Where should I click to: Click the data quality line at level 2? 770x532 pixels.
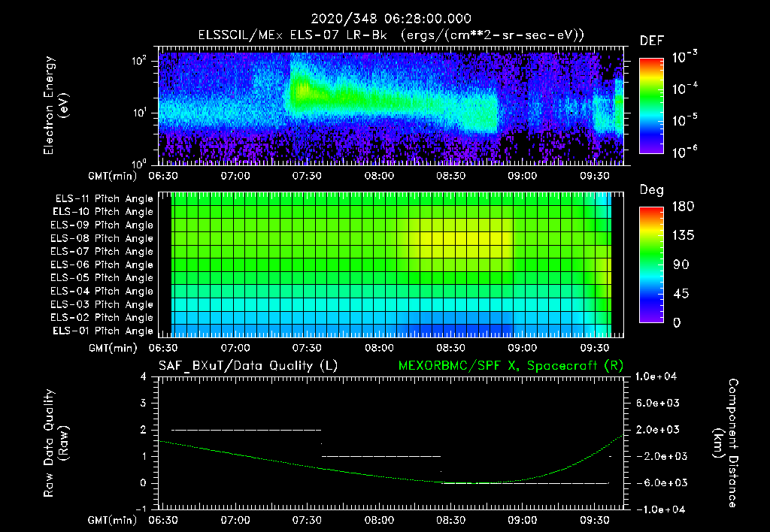pos(246,430)
